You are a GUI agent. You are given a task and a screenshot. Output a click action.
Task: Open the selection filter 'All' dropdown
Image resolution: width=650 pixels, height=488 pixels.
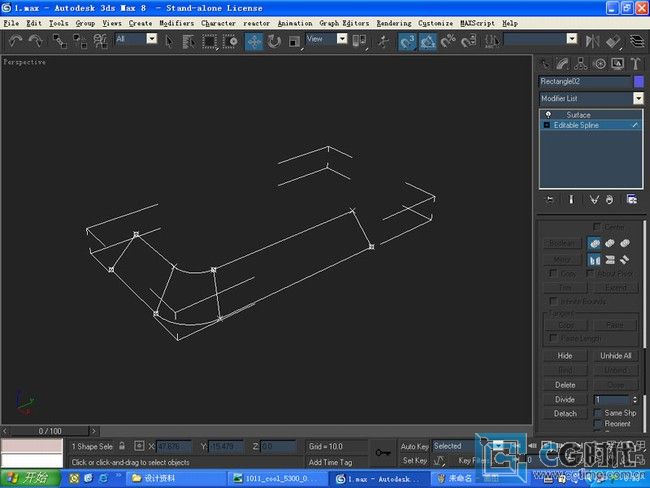[x=152, y=39]
